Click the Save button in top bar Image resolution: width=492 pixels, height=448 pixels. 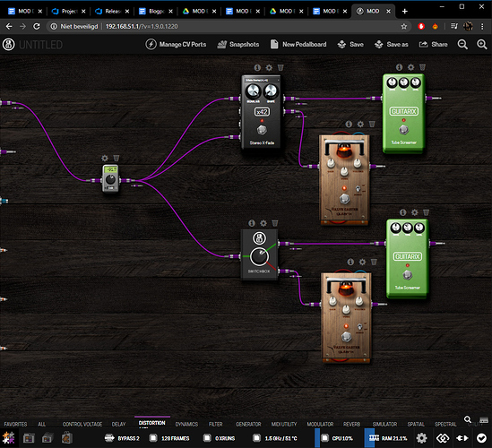coord(350,44)
